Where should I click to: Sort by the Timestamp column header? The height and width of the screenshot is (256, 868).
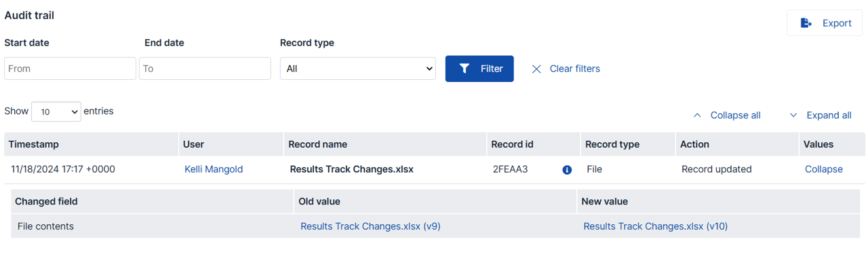pos(34,144)
